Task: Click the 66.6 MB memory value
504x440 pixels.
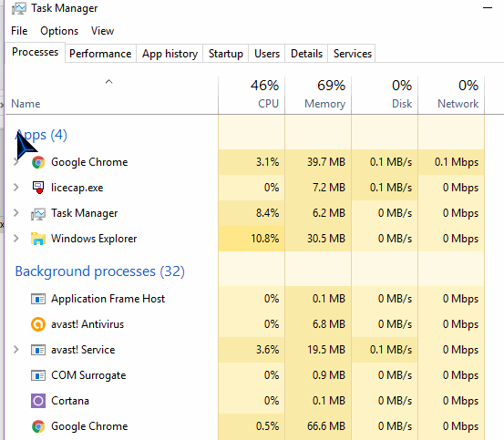Action: click(326, 426)
